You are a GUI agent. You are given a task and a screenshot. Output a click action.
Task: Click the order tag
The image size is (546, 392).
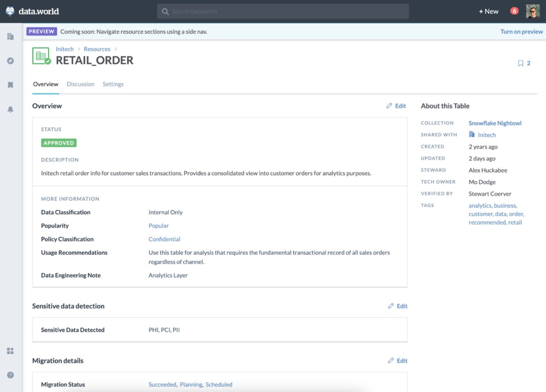[515, 214]
